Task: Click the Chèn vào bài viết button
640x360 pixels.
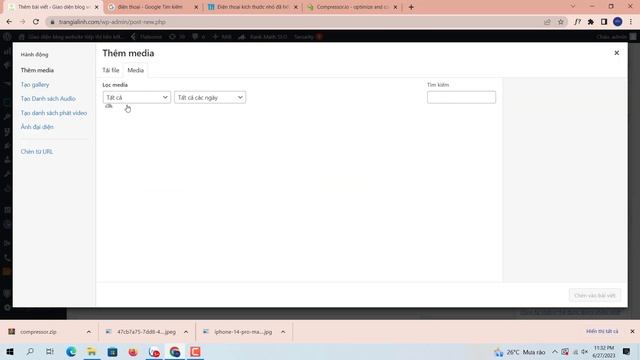Action: pyautogui.click(x=595, y=295)
